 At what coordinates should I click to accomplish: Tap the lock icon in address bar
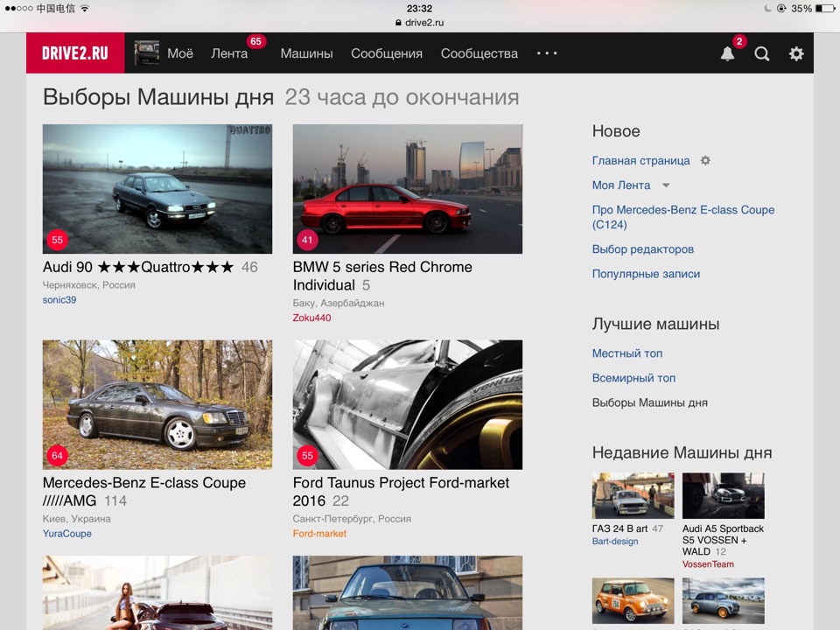(x=398, y=23)
